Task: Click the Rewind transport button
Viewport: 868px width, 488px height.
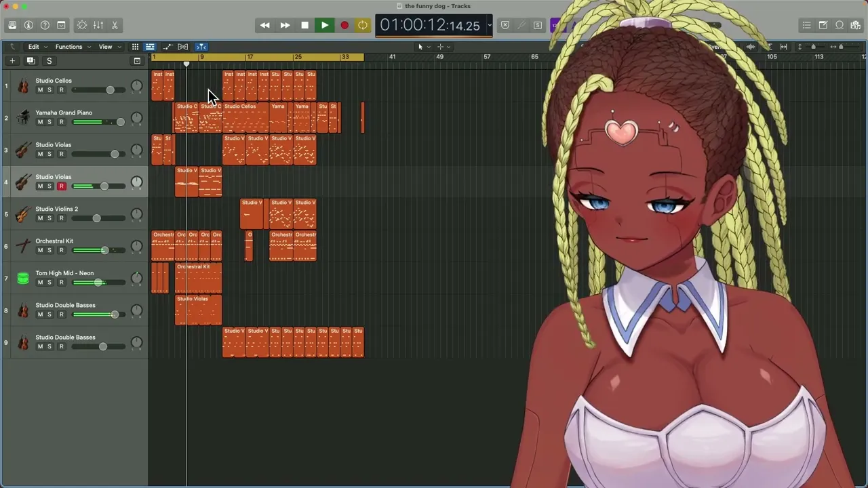Action: click(264, 26)
